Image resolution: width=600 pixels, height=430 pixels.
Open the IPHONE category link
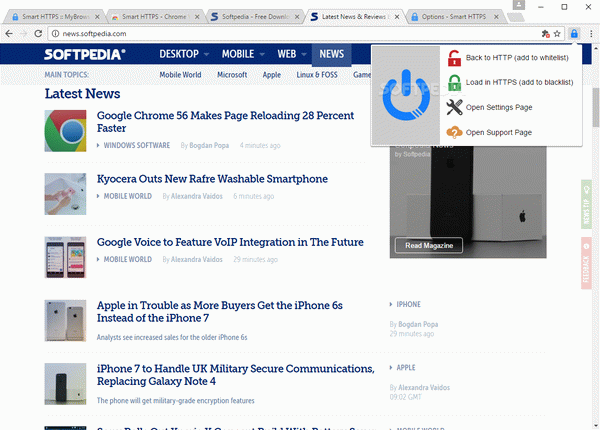(408, 305)
